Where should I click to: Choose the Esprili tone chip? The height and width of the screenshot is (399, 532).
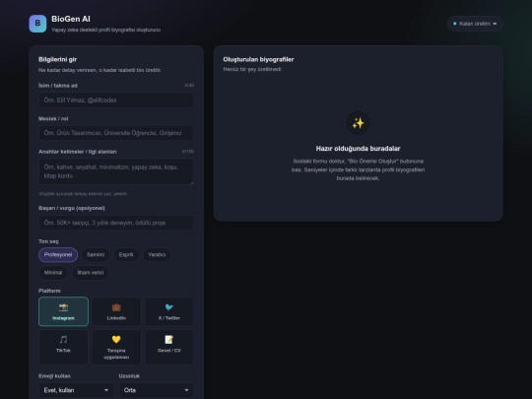click(x=126, y=255)
